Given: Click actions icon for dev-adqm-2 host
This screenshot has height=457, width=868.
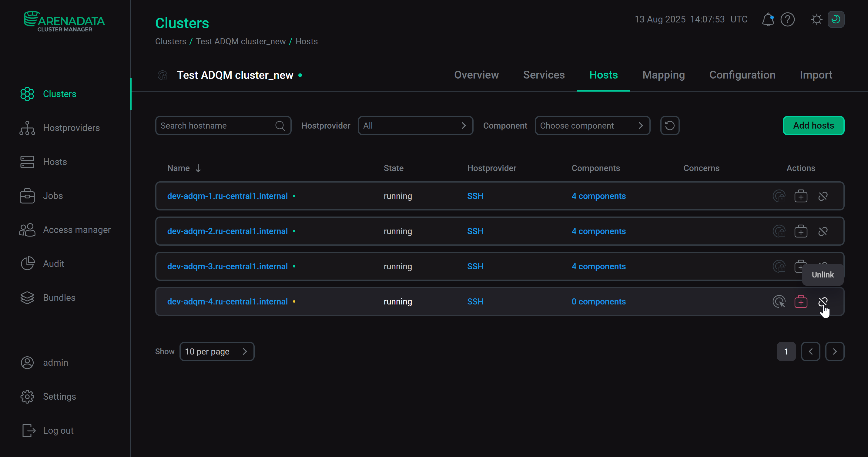Looking at the screenshot, I should 779,231.
